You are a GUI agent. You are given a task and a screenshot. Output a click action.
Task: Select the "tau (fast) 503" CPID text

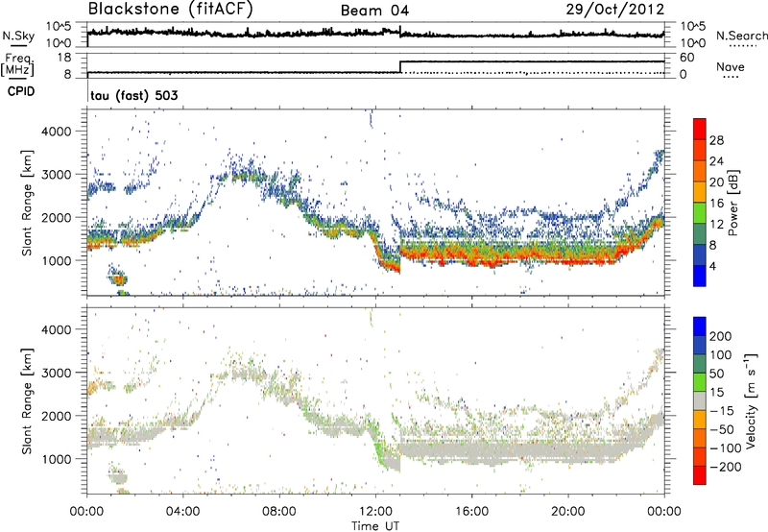pyautogui.click(x=133, y=95)
